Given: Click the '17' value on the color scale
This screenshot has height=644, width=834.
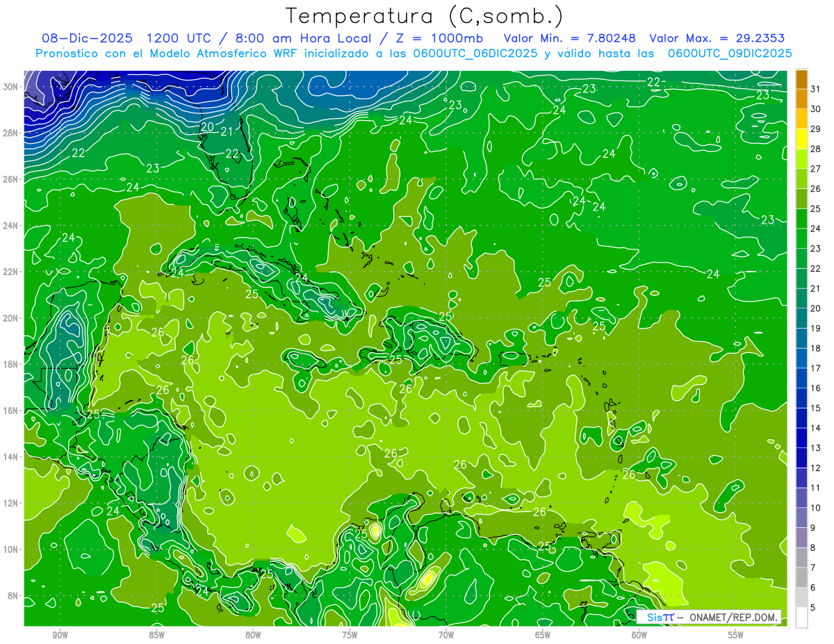Looking at the screenshot, I should click(816, 368).
